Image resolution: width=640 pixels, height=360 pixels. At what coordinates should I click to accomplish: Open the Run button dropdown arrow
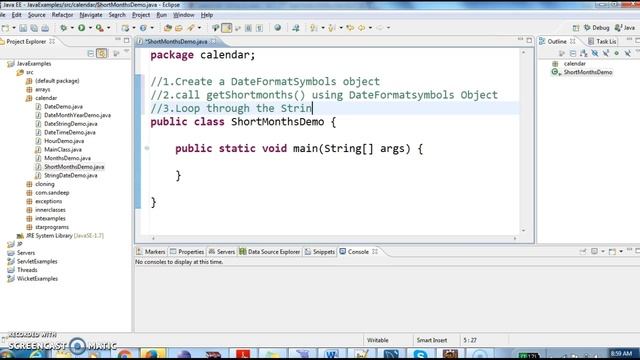[x=90, y=28]
